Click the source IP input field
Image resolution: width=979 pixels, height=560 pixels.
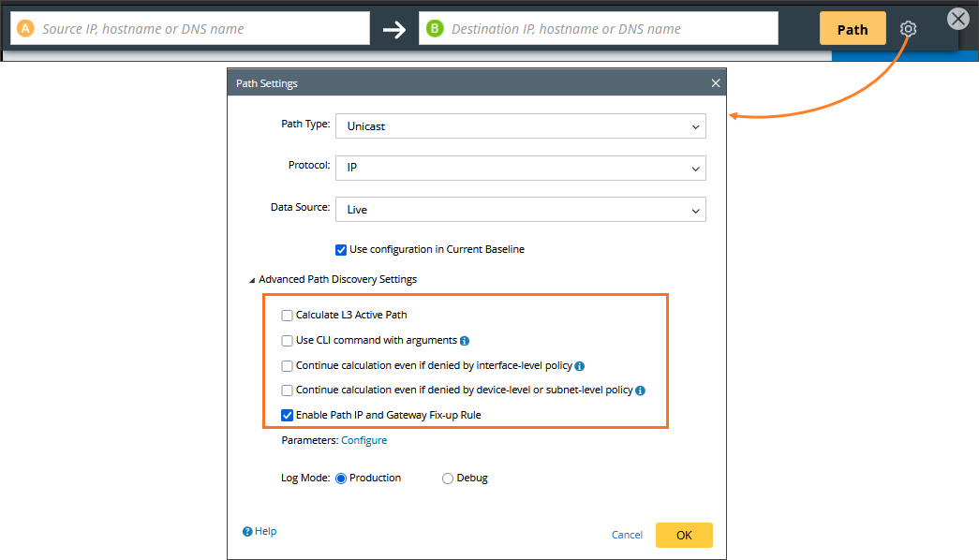click(x=197, y=29)
